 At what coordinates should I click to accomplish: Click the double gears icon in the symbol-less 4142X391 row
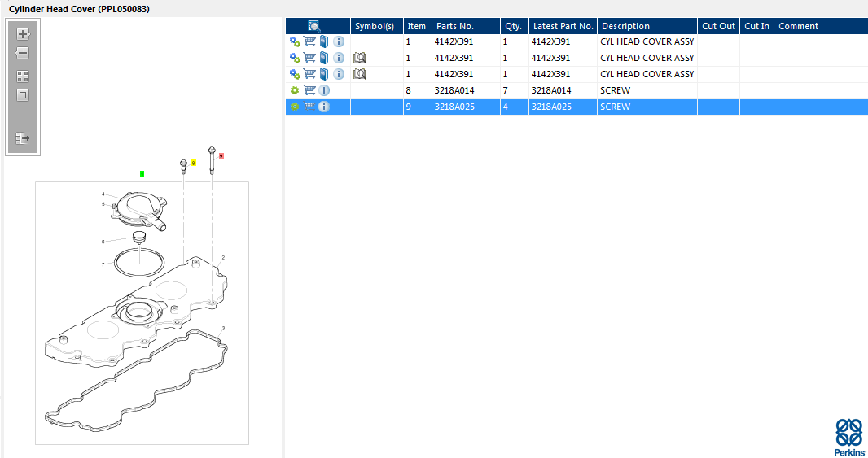295,41
